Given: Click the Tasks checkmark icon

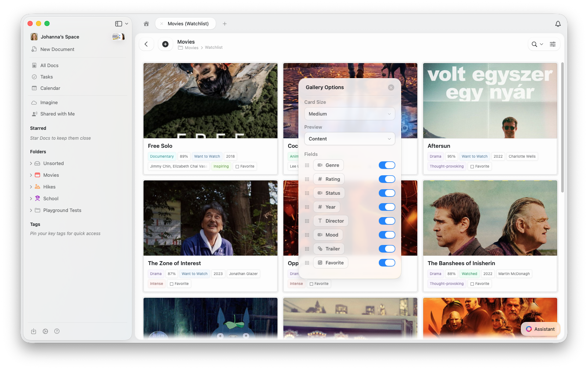Looking at the screenshot, I should (34, 77).
